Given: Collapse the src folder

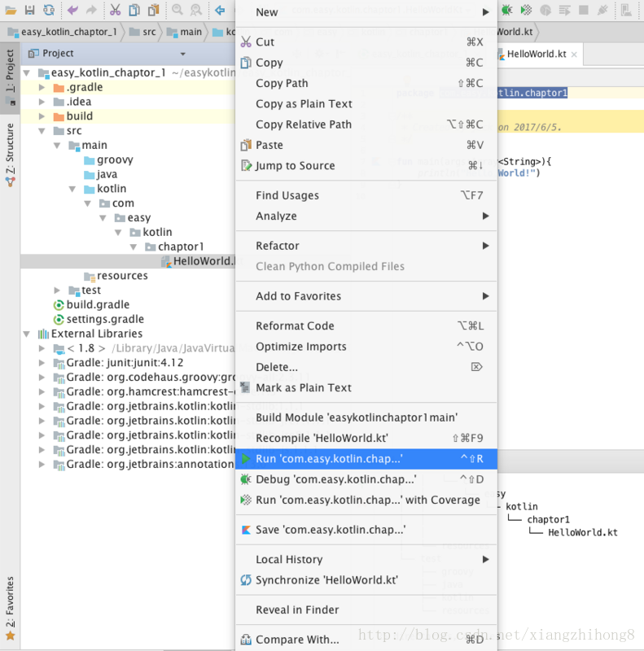Looking at the screenshot, I should tap(42, 131).
